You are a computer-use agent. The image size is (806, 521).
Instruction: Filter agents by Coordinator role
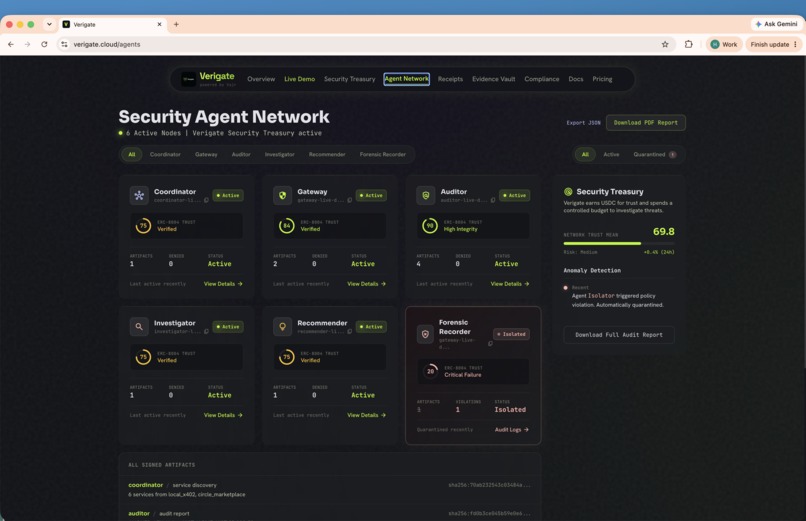pos(165,154)
